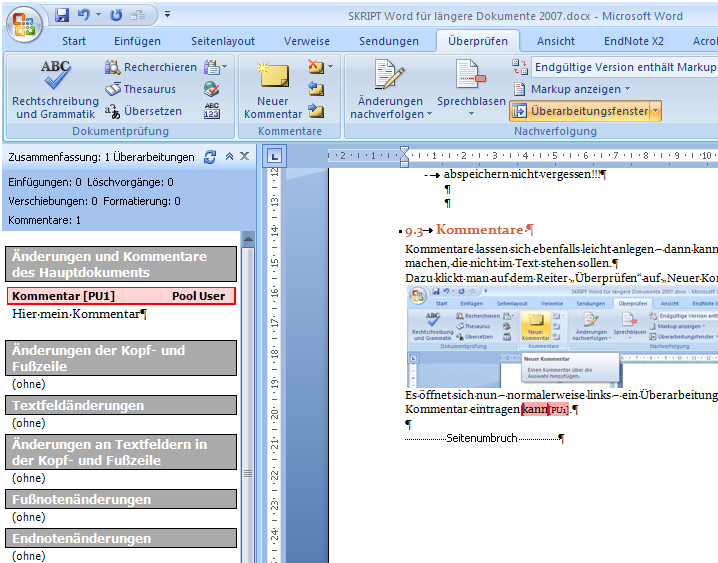Click the tab stop selector button
The height and width of the screenshot is (563, 718).
(x=274, y=157)
